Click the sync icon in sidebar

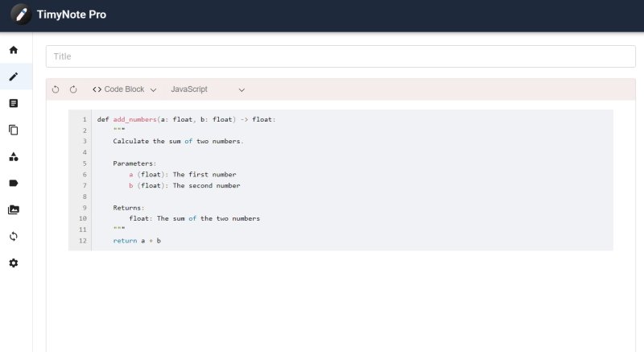[x=14, y=236]
